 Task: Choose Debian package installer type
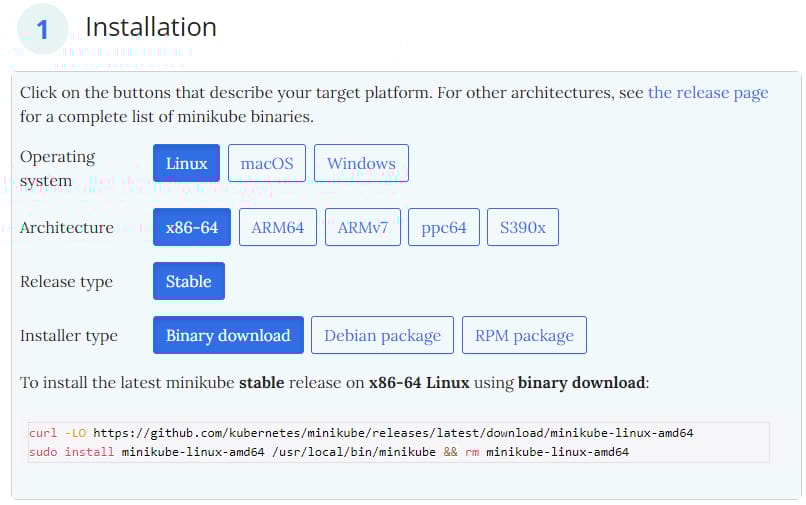(x=382, y=335)
